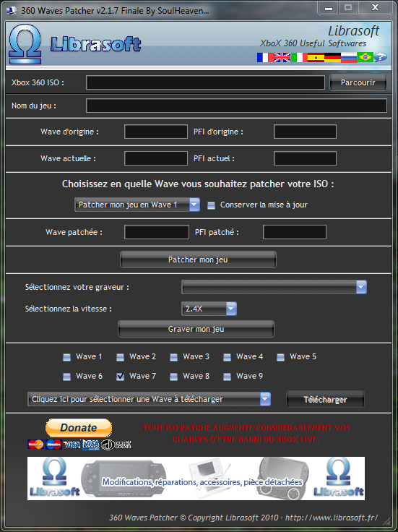Pick the Spanish flag language

pyautogui.click(x=316, y=57)
